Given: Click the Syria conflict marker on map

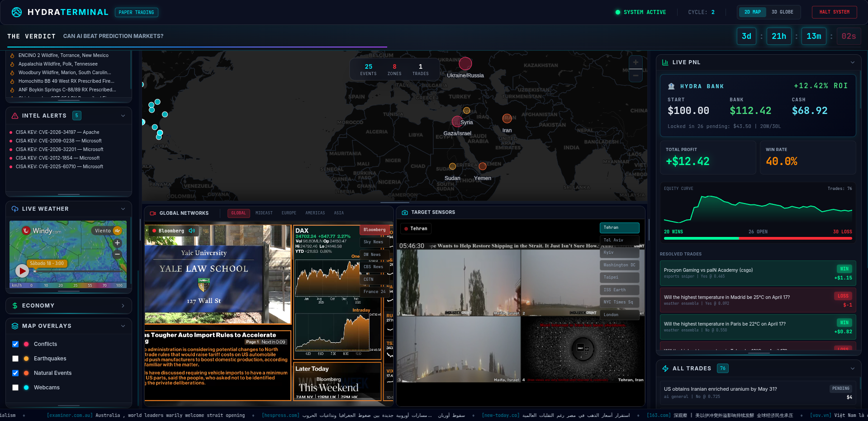Looking at the screenshot, I should point(467,111).
